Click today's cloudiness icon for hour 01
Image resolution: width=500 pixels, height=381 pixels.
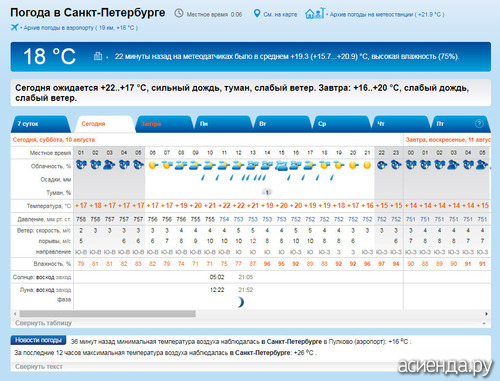coord(81,165)
